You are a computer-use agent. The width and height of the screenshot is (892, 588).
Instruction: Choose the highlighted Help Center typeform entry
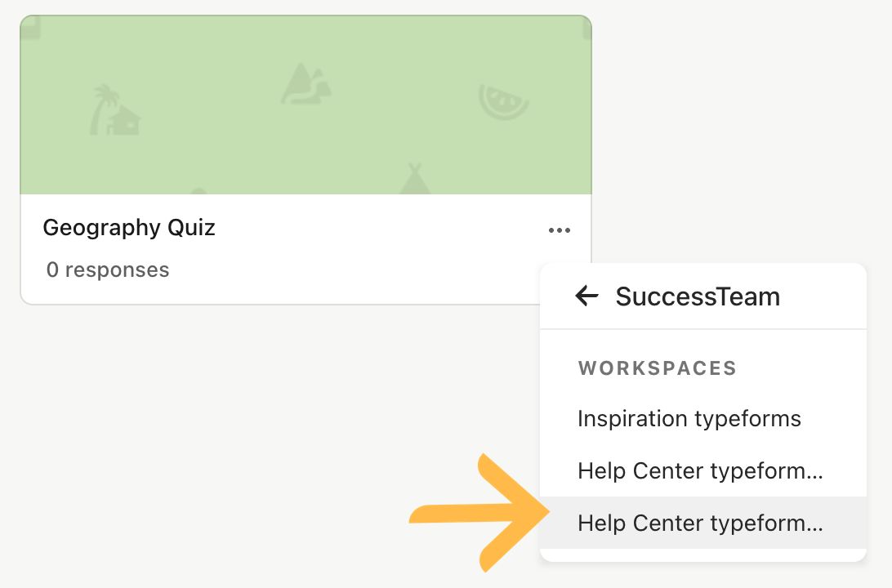coord(703,523)
